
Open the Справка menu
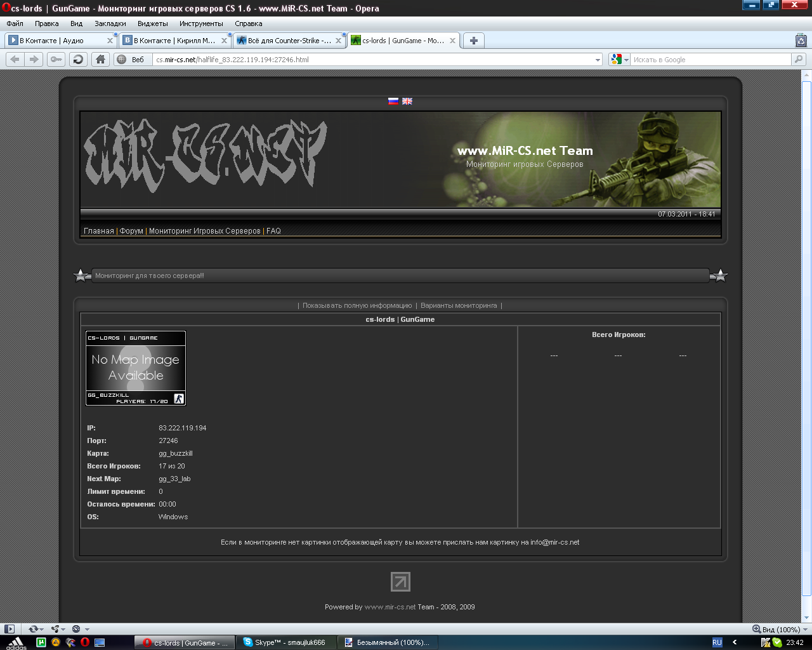pos(249,23)
